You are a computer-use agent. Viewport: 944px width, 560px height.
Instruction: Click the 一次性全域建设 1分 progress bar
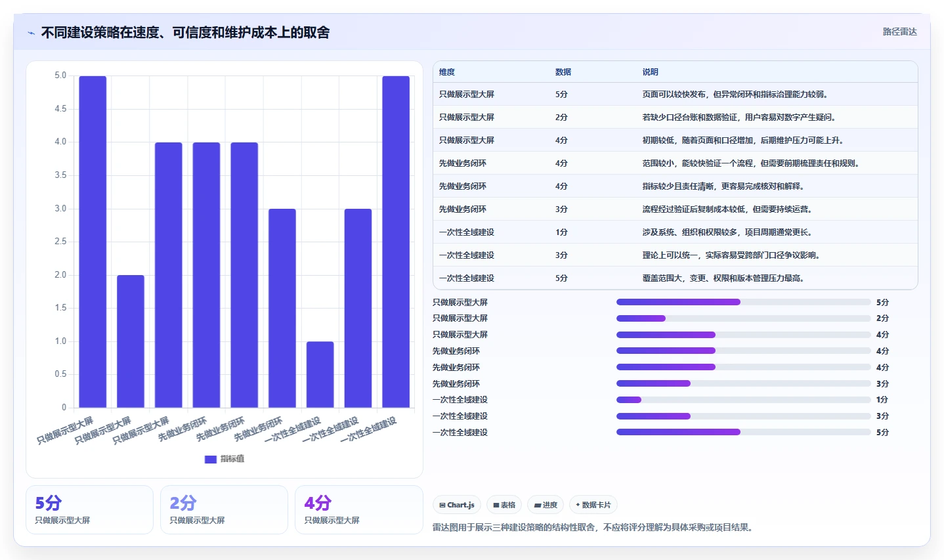pyautogui.click(x=744, y=400)
